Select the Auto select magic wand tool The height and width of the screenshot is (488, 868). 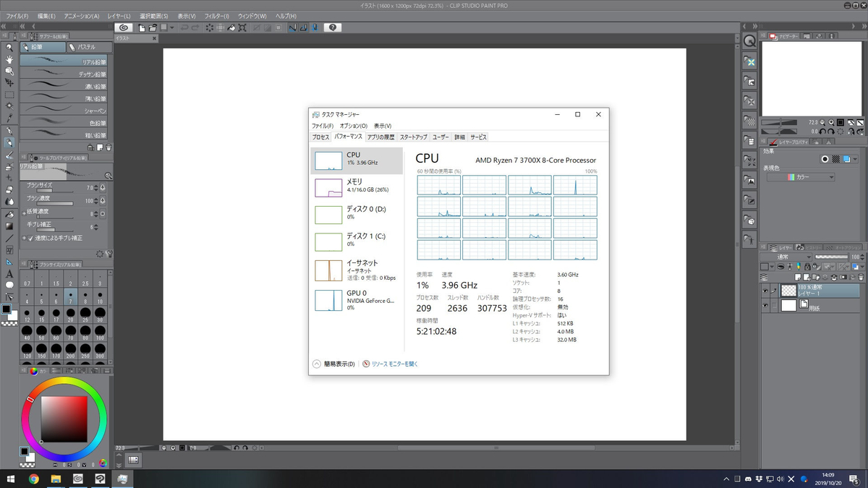coord(9,106)
